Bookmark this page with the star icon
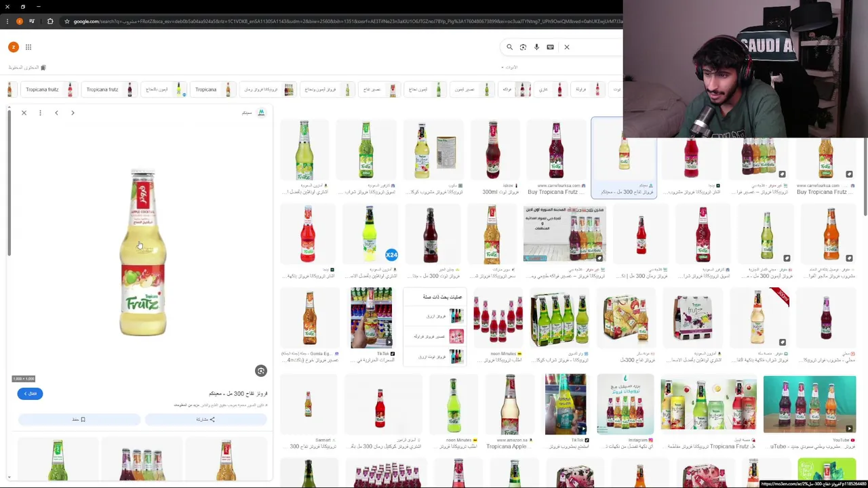The width and height of the screenshot is (868, 488). point(66,21)
